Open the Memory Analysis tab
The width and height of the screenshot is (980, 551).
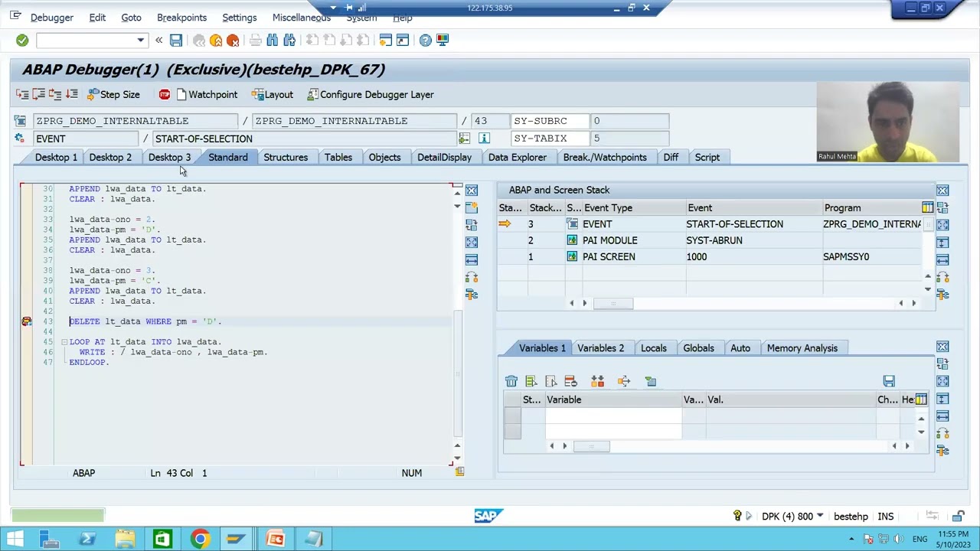pos(802,348)
